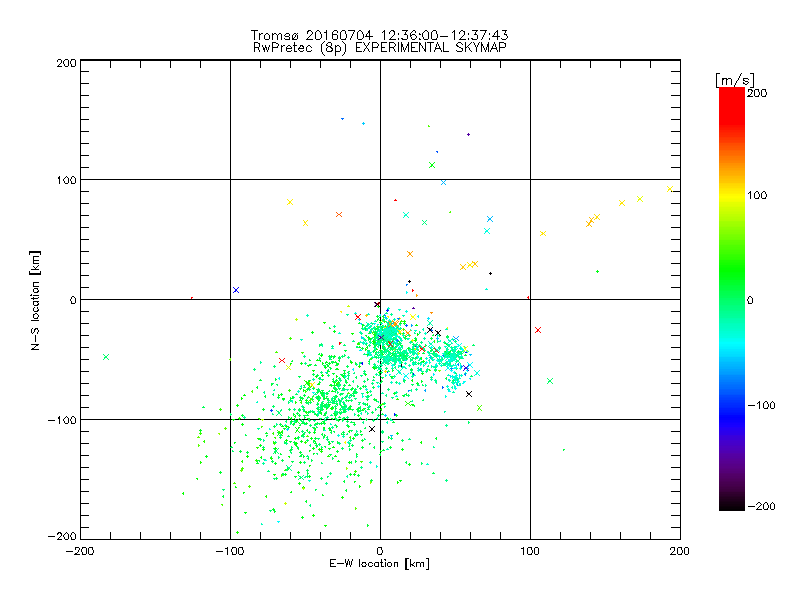Click the "E-W location [km]" axis label
This screenshot has width=800, height=600.
pos(379,564)
